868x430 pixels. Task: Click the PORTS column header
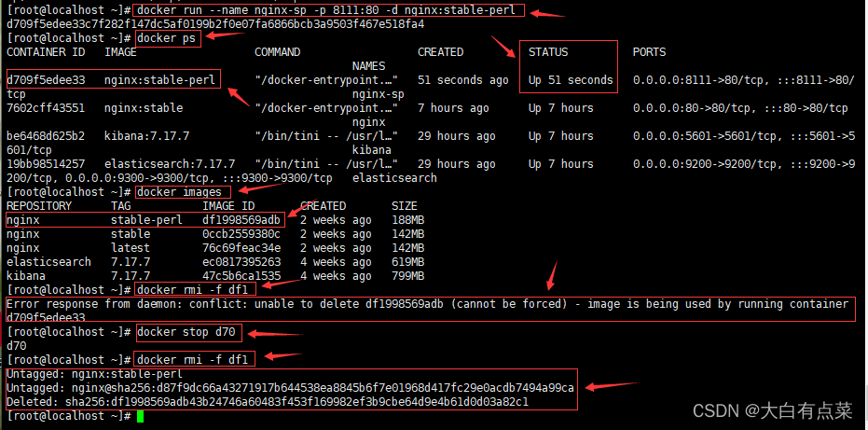649,52
